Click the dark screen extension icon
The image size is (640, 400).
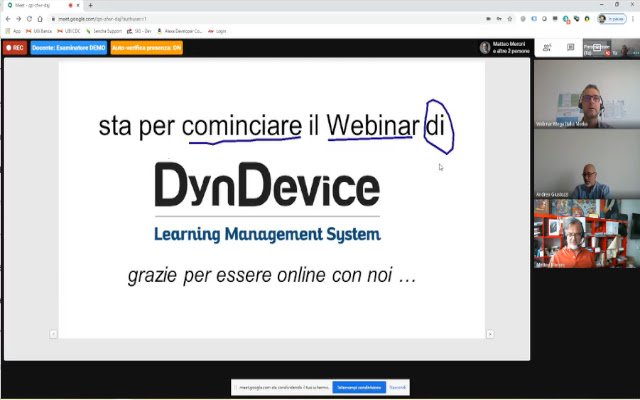coord(555,19)
